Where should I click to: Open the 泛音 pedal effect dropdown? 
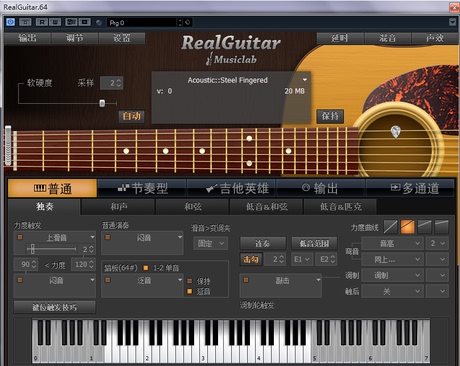pos(180,280)
